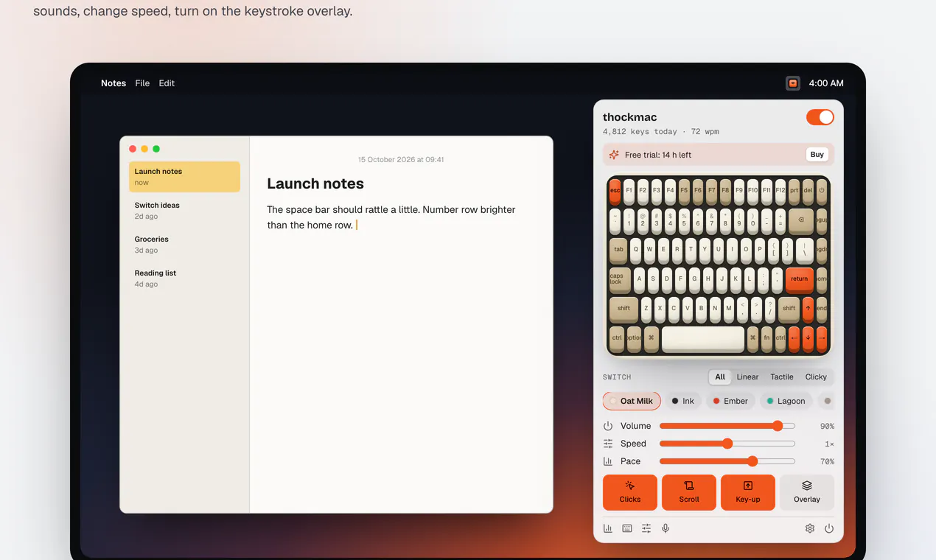The height and width of the screenshot is (560, 936).
Task: Toggle the Clicks sound button
Action: (630, 492)
